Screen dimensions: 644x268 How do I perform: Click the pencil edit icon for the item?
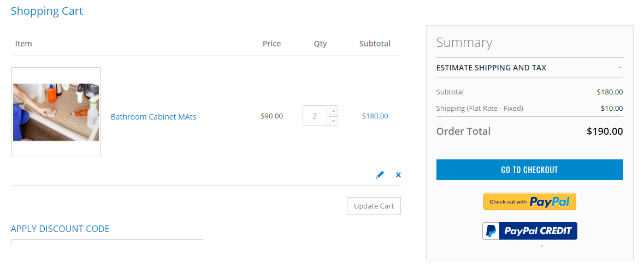380,175
